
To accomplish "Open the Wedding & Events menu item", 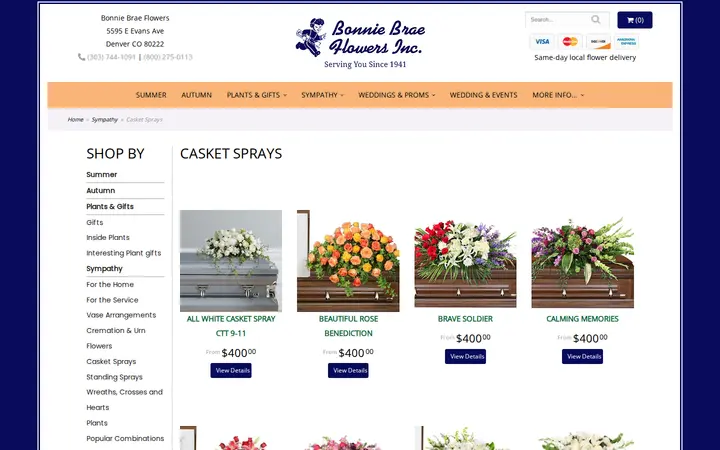I will click(x=484, y=95).
